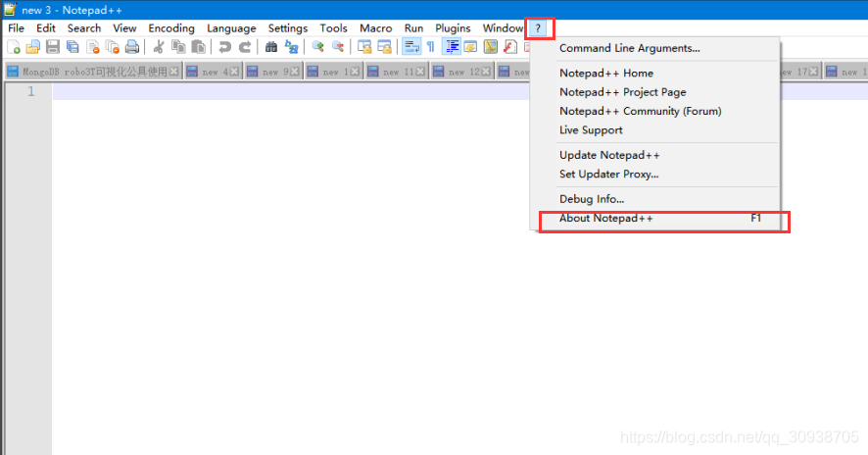Switch to the new 11 tab
This screenshot has width=868, height=455.
[397, 72]
